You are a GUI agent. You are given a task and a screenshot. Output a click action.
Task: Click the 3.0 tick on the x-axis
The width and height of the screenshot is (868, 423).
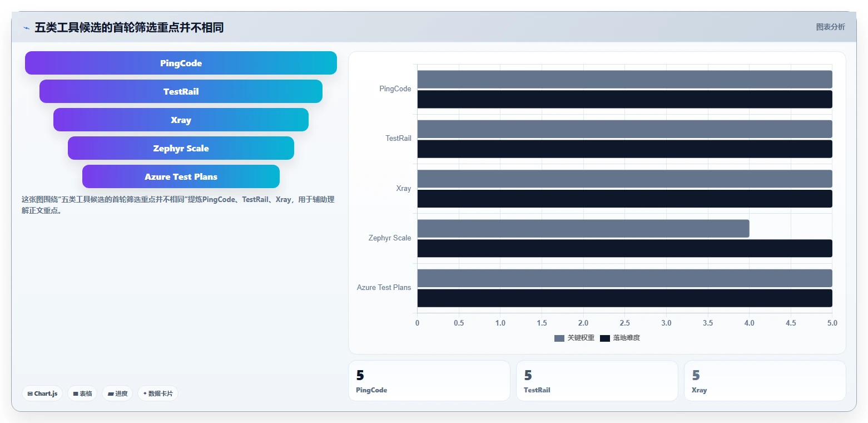click(x=666, y=323)
